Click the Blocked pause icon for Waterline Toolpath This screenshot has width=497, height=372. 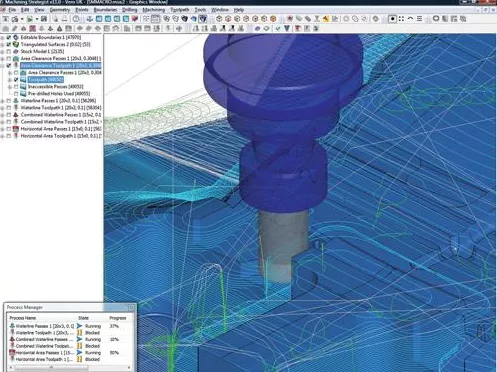point(79,333)
